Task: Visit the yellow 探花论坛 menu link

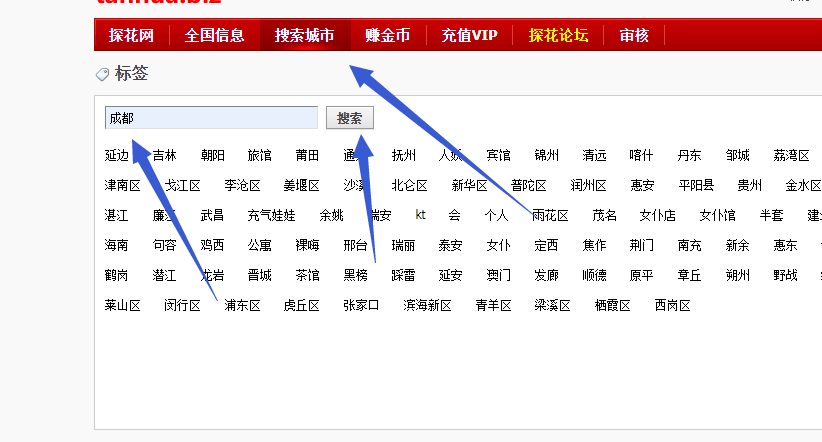Action: click(x=558, y=36)
